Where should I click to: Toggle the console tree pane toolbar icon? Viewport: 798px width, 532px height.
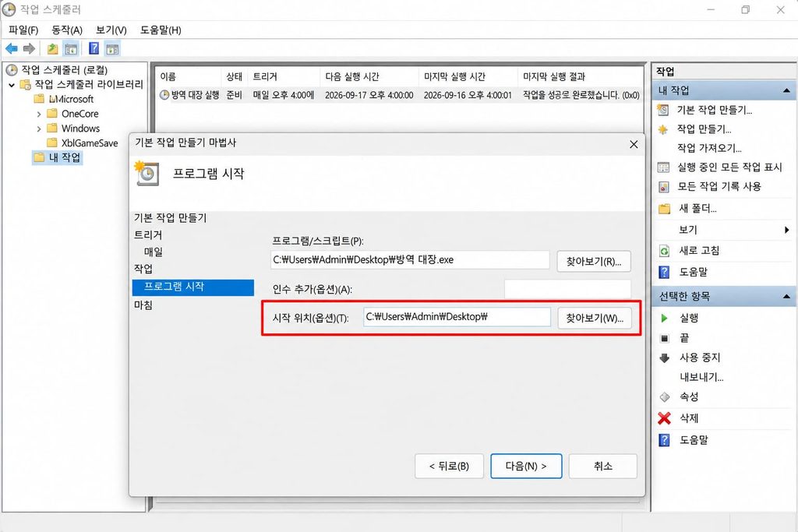pyautogui.click(x=71, y=49)
